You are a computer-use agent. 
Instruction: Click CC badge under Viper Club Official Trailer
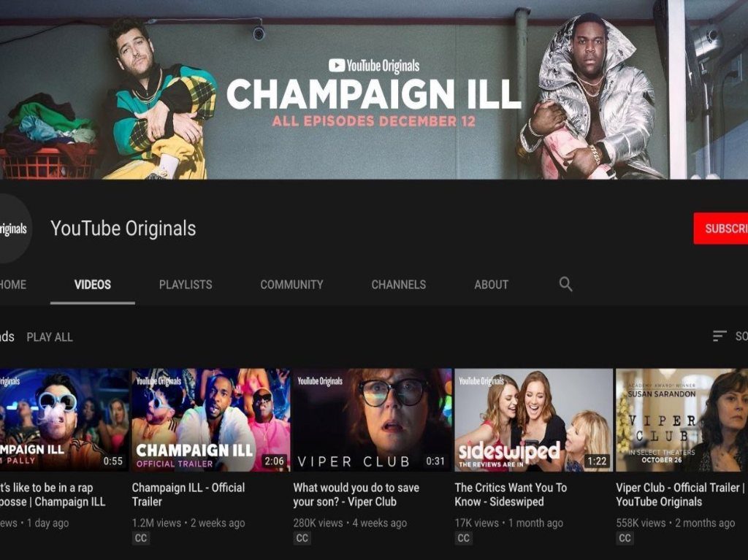tap(625, 538)
